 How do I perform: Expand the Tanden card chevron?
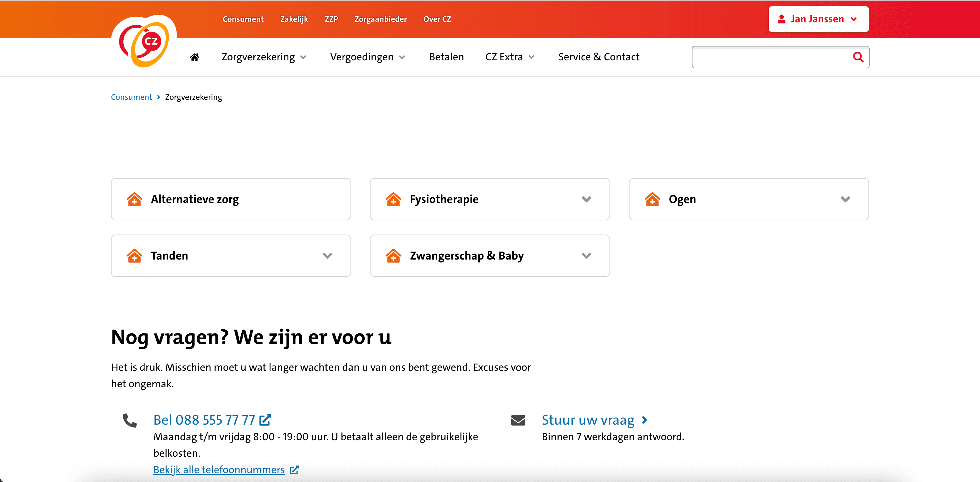click(x=328, y=256)
